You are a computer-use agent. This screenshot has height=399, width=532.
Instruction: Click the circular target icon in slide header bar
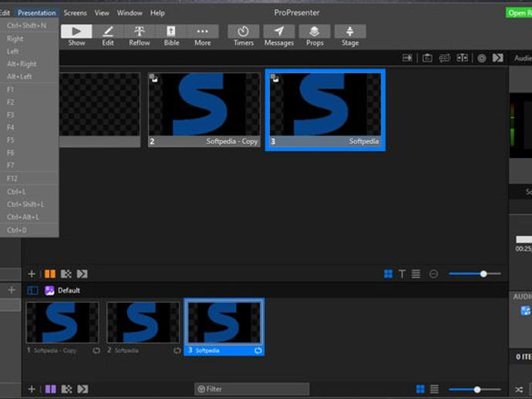[x=481, y=59]
